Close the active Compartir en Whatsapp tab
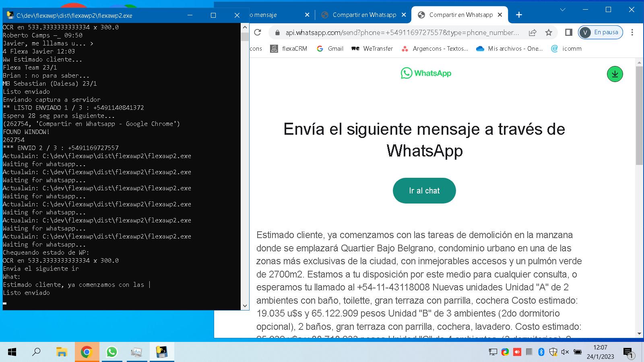Screen dimensions: 644x362 (x=500, y=15)
